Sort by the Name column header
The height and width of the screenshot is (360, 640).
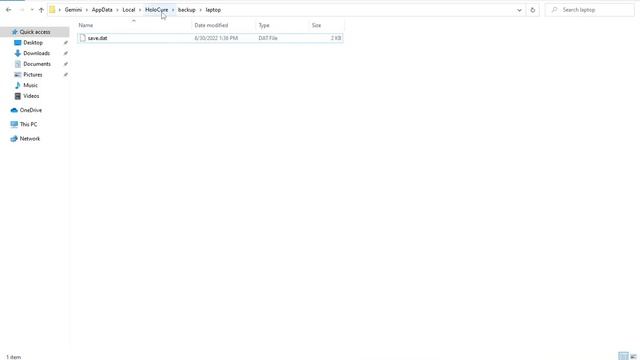[x=86, y=25]
